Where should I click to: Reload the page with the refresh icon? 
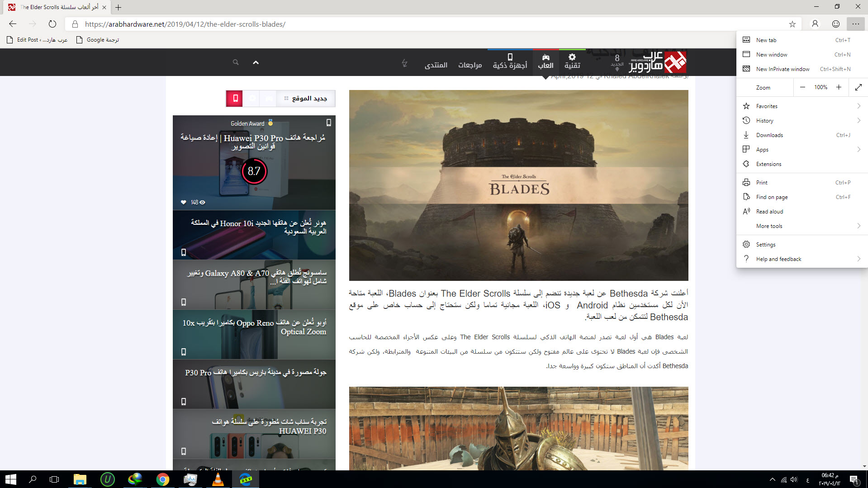click(x=52, y=24)
